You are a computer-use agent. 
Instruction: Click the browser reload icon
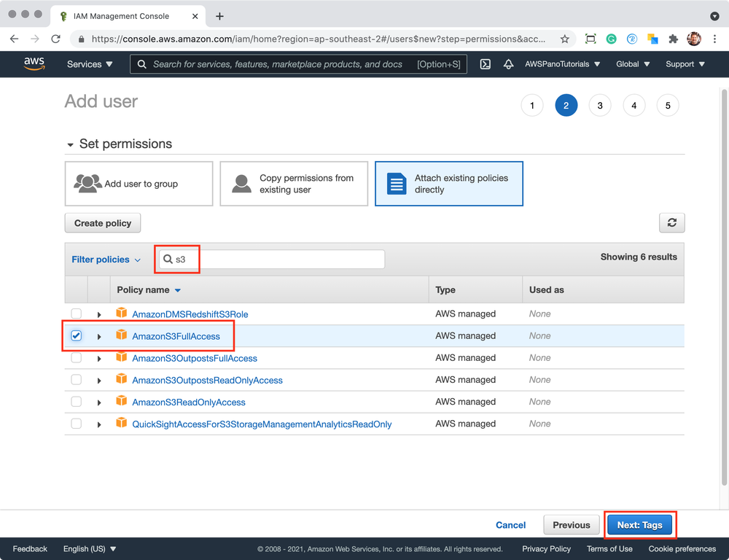56,39
